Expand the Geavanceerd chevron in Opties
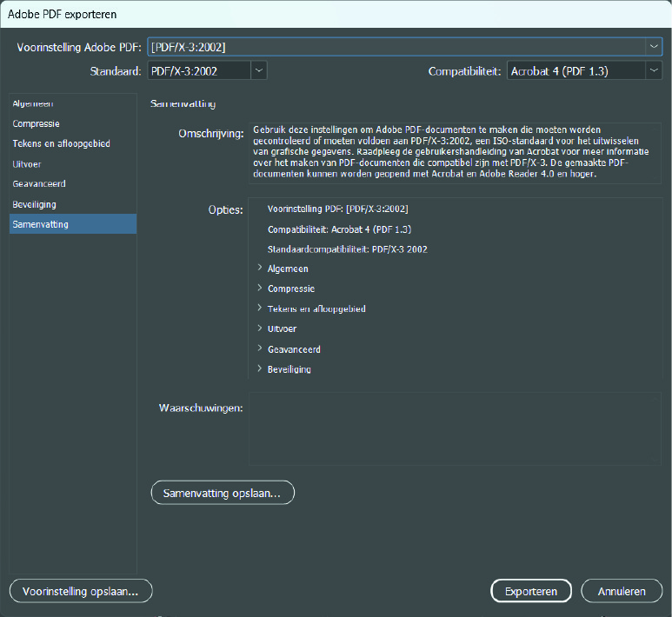The width and height of the screenshot is (672, 617). tap(260, 349)
